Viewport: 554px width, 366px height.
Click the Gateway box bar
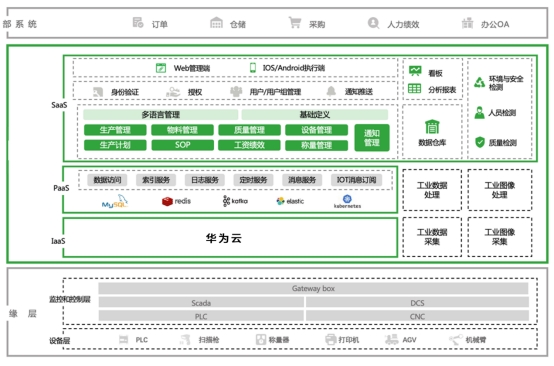(313, 289)
